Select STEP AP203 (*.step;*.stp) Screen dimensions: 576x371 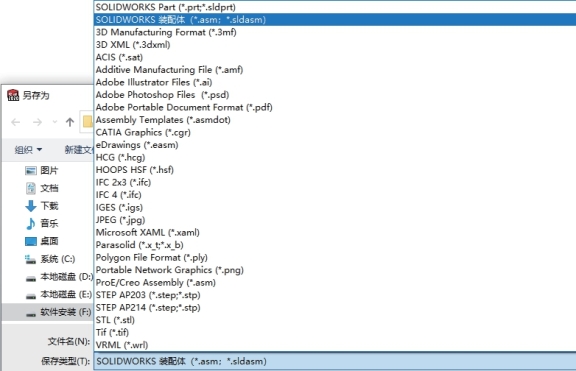(x=335, y=295)
